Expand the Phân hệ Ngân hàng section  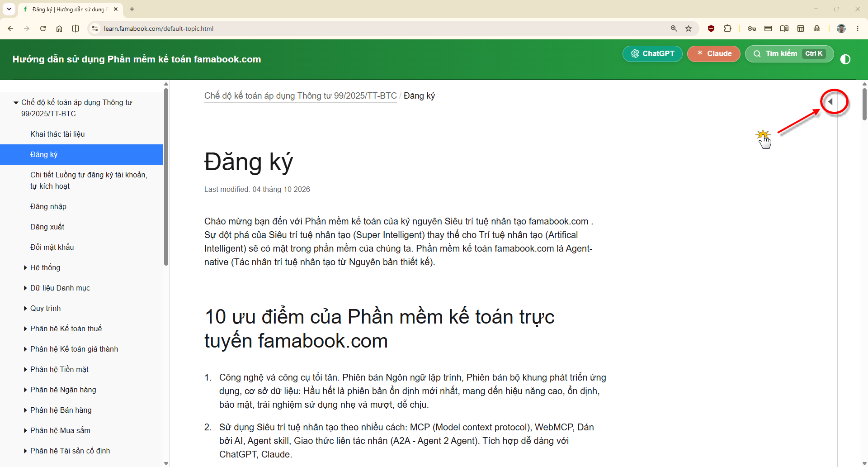[x=26, y=390]
